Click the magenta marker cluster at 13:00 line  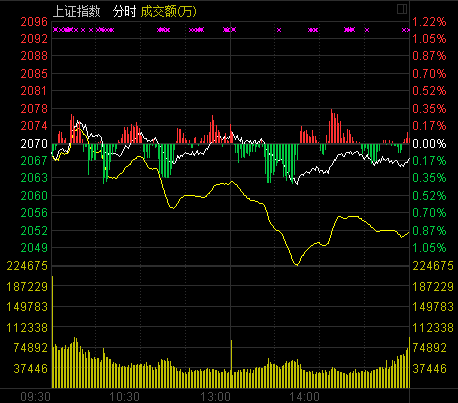230,30
